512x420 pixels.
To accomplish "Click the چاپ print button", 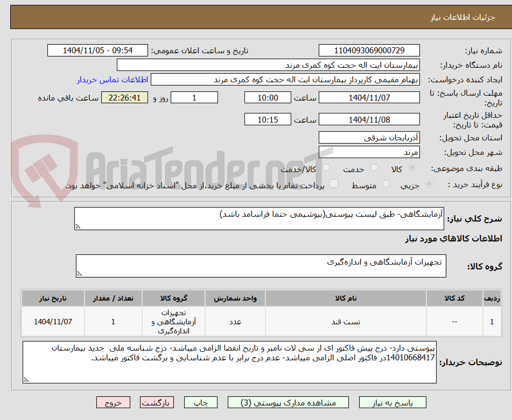I will [200, 402].
